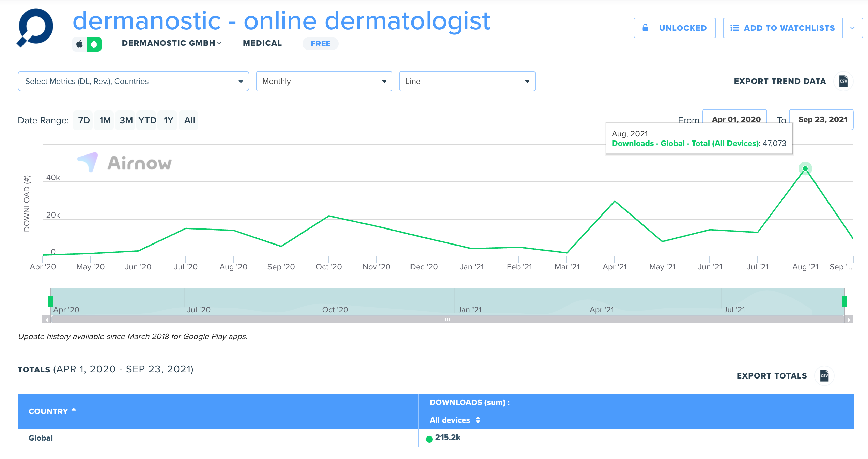The image size is (868, 459).
Task: Click the Apple iOS platform icon
Action: (79, 44)
